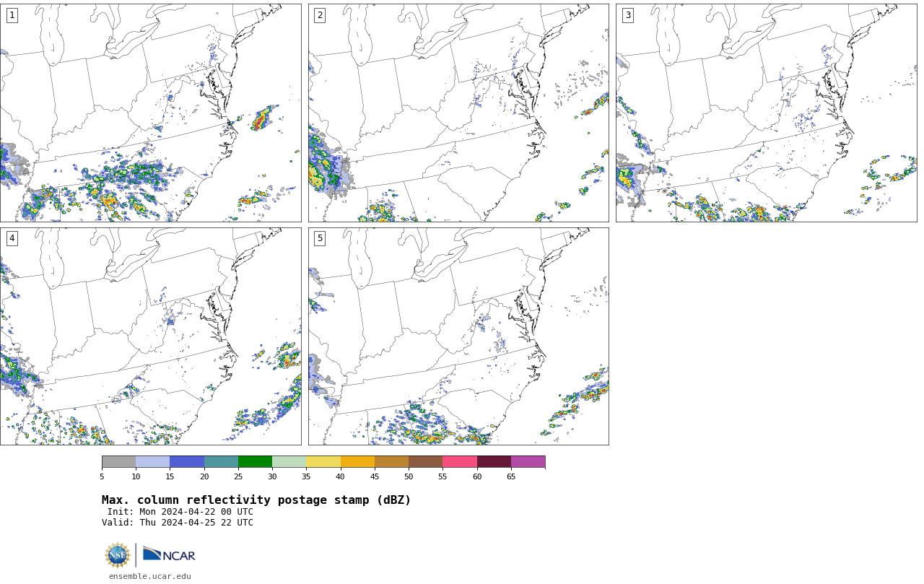The width and height of the screenshot is (924, 584).
Task: Click the pink 55-60 dBZ swatch
Action: tap(460, 462)
